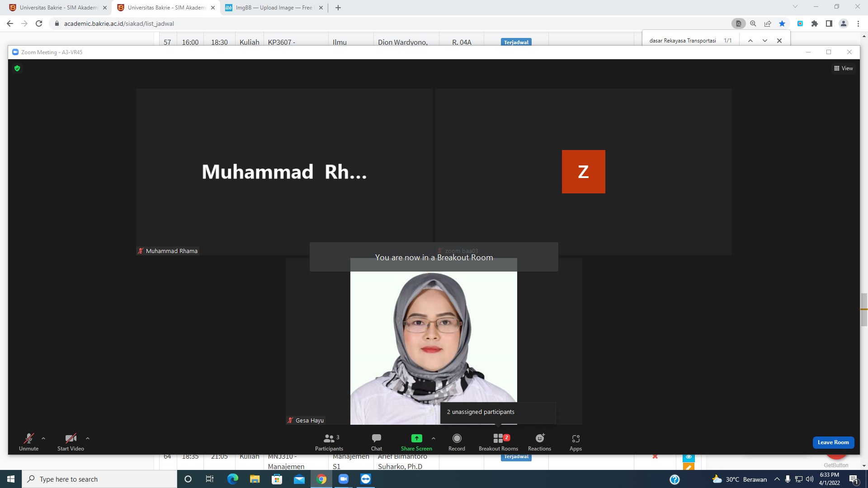Expand Share Screen options arrow
Screen dimensions: 868x488
pyautogui.click(x=434, y=438)
